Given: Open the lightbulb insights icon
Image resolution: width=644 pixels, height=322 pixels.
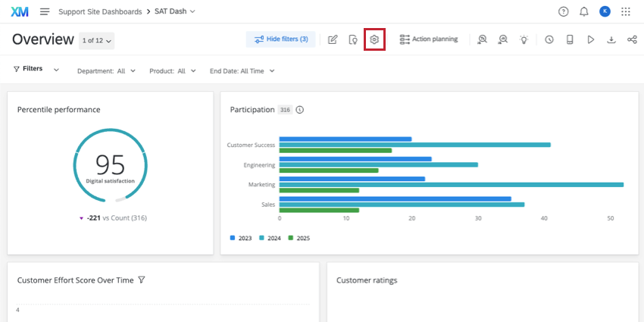Looking at the screenshot, I should click(x=524, y=39).
